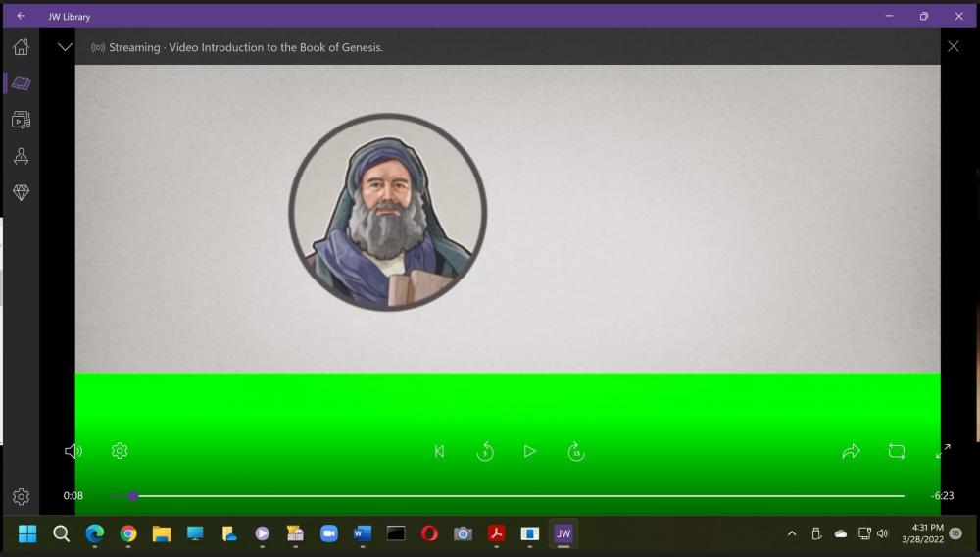Show hidden system tray icons
The image size is (980, 557).
coord(792,533)
